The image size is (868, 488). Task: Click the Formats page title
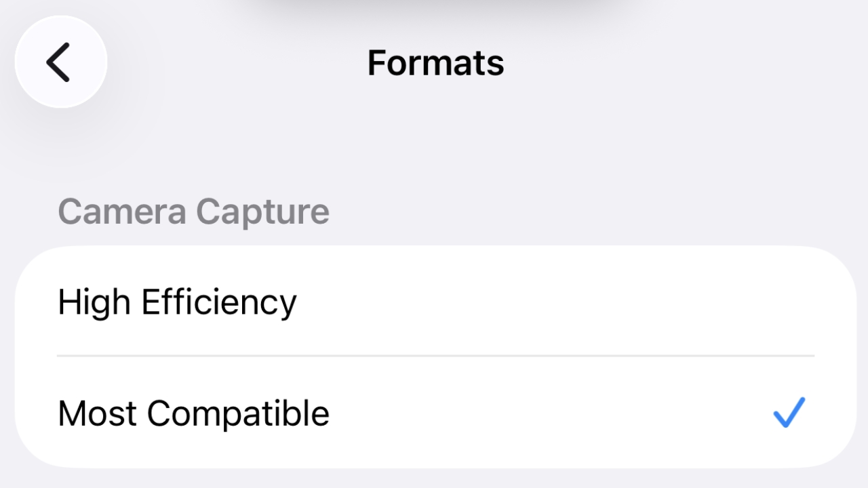435,63
